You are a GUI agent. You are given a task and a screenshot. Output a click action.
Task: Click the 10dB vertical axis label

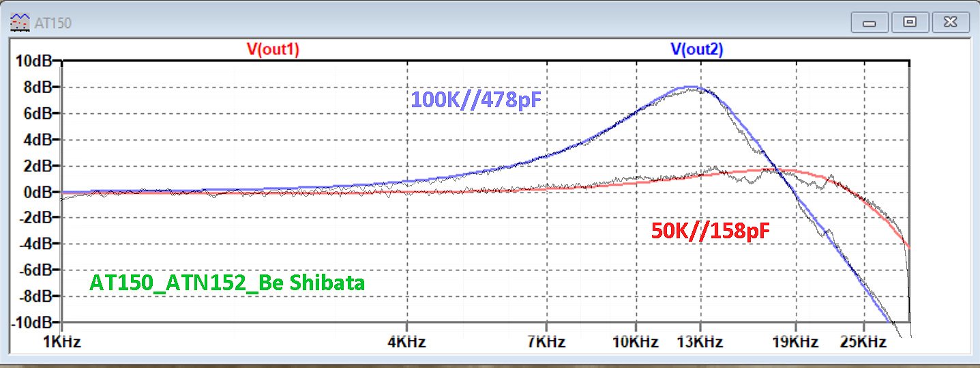pos(33,61)
